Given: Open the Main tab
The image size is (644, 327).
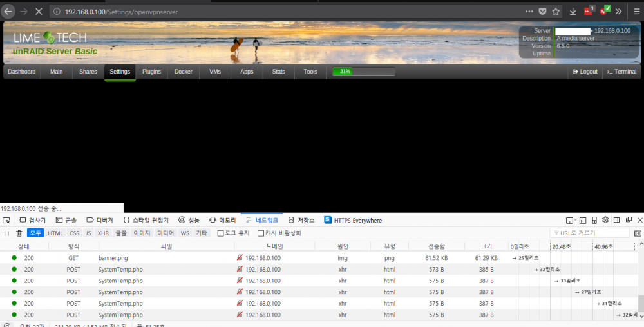Looking at the screenshot, I should [x=56, y=72].
